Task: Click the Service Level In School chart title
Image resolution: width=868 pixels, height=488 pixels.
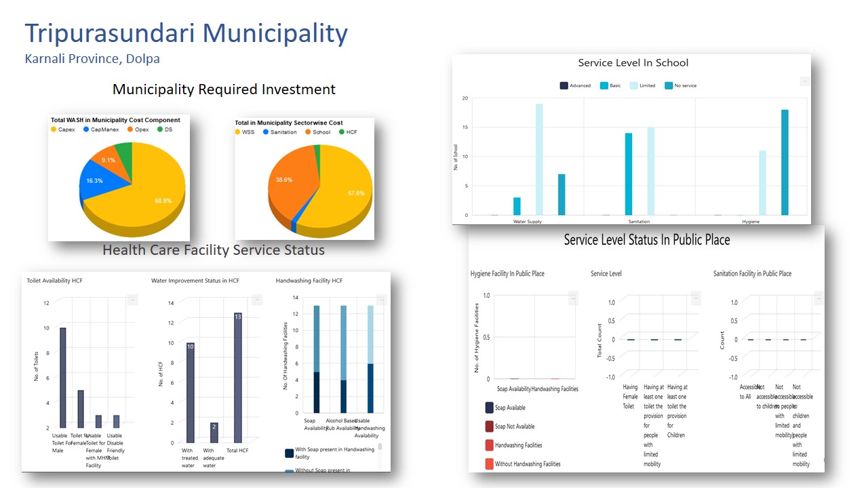Action: click(633, 63)
